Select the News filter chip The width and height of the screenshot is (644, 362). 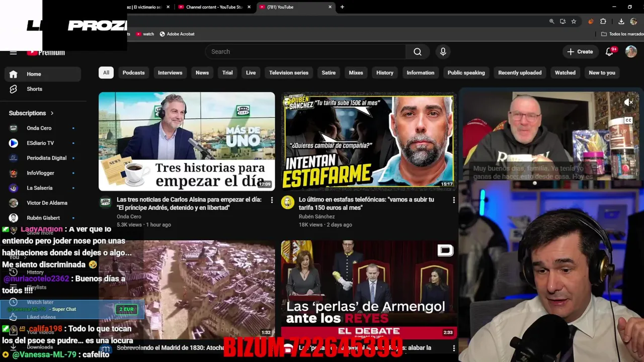point(202,73)
